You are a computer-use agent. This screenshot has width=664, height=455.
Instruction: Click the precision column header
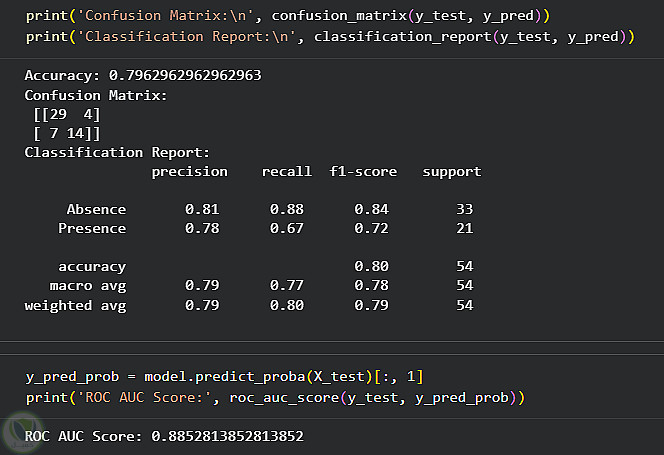click(189, 171)
